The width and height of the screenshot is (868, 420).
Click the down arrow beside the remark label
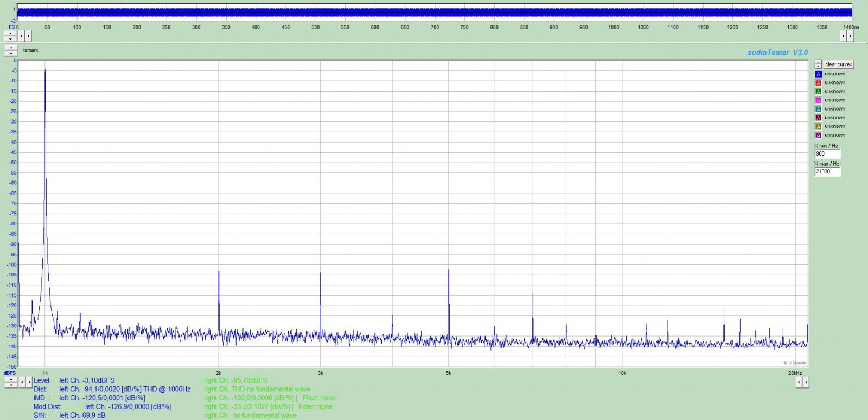pyautogui.click(x=11, y=53)
